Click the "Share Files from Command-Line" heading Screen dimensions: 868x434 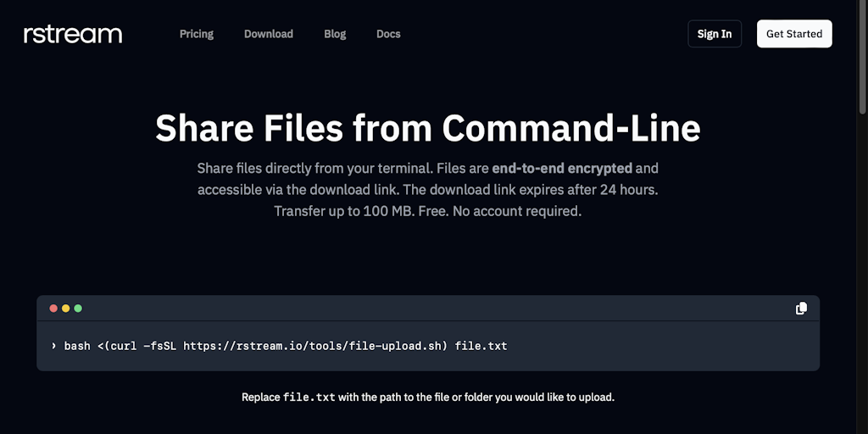(428, 128)
